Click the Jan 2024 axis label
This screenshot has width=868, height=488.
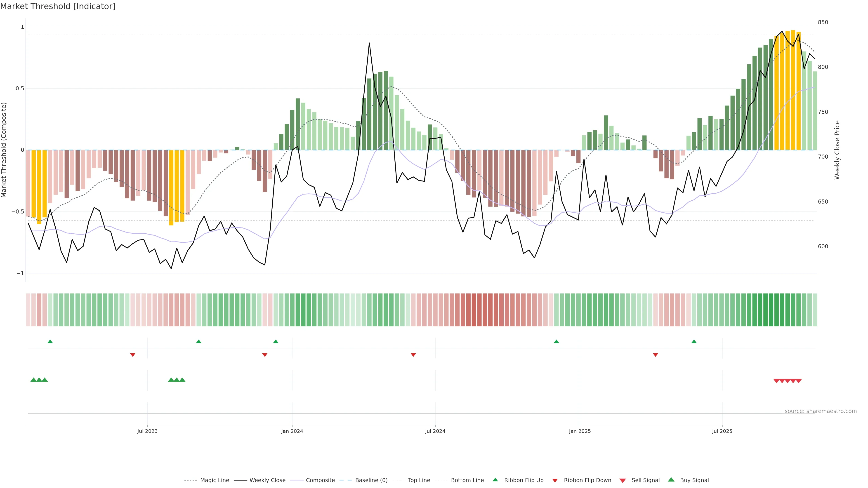coord(292,431)
